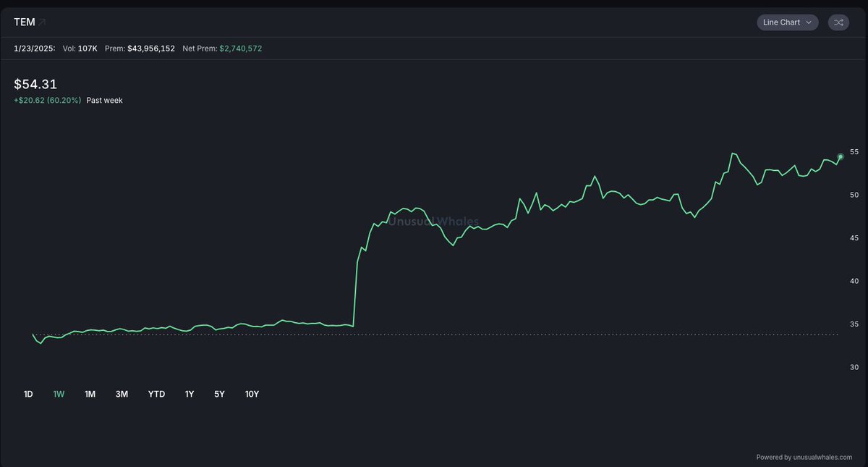Switch to the 3M time range
Screen dimensions: 868x467
pos(122,394)
